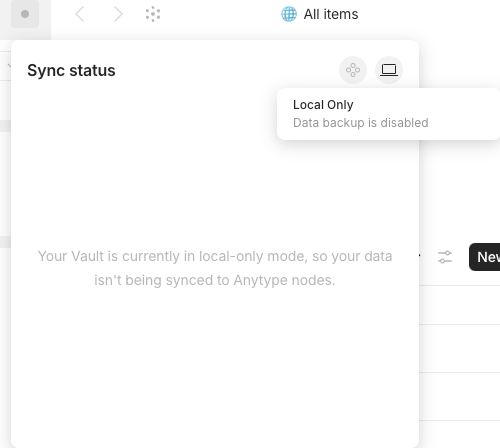
Task: Click the New button
Action: tap(485, 257)
